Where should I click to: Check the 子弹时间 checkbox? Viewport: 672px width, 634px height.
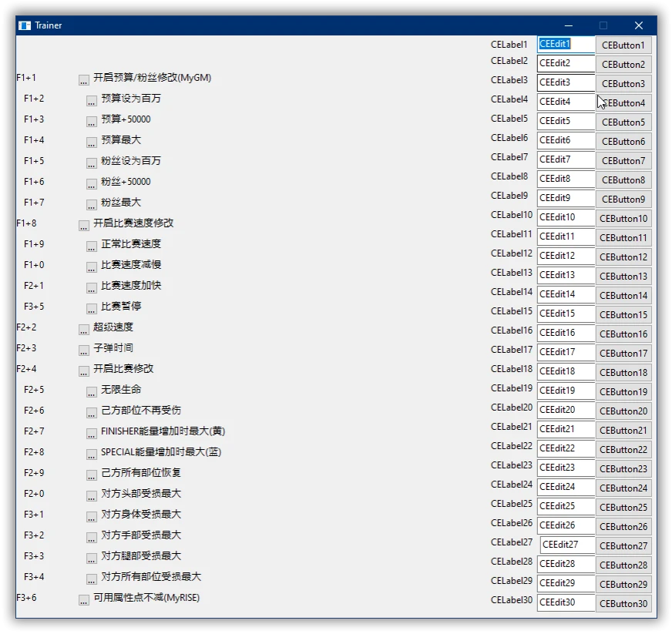pos(83,351)
